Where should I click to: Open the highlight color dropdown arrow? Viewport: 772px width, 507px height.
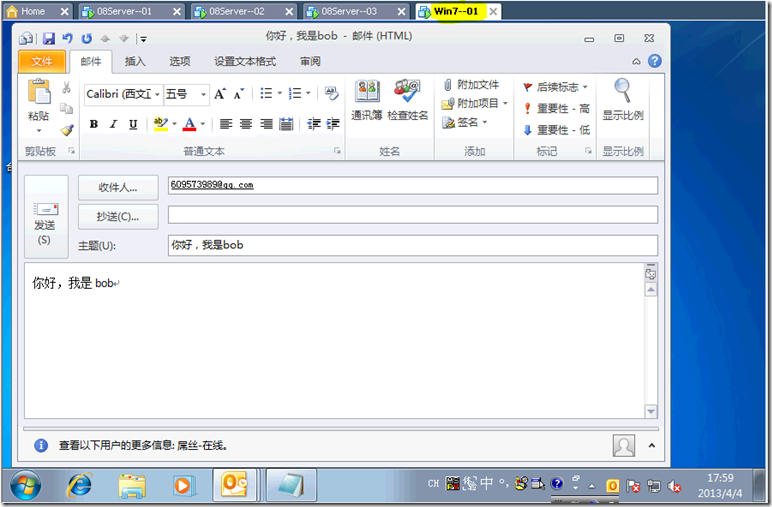pos(174,124)
